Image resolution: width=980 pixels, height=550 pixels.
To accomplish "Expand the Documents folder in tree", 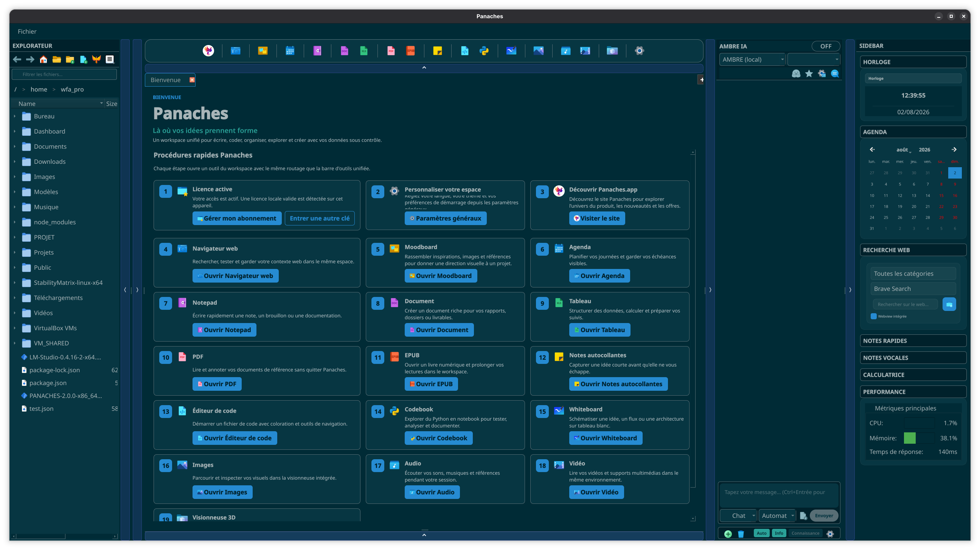I will [14, 146].
